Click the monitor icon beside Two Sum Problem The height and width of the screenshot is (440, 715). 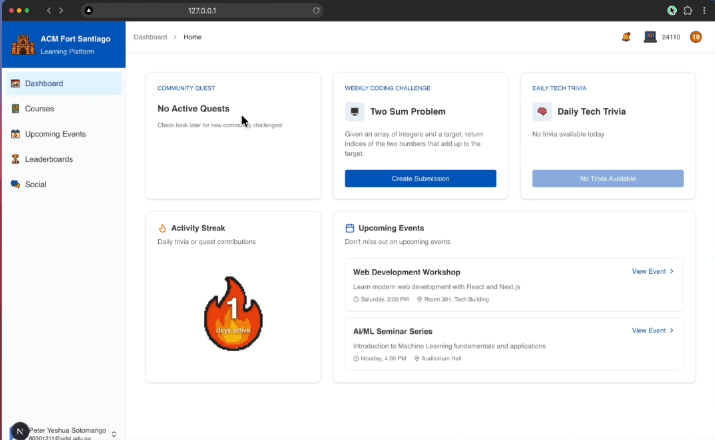point(354,112)
